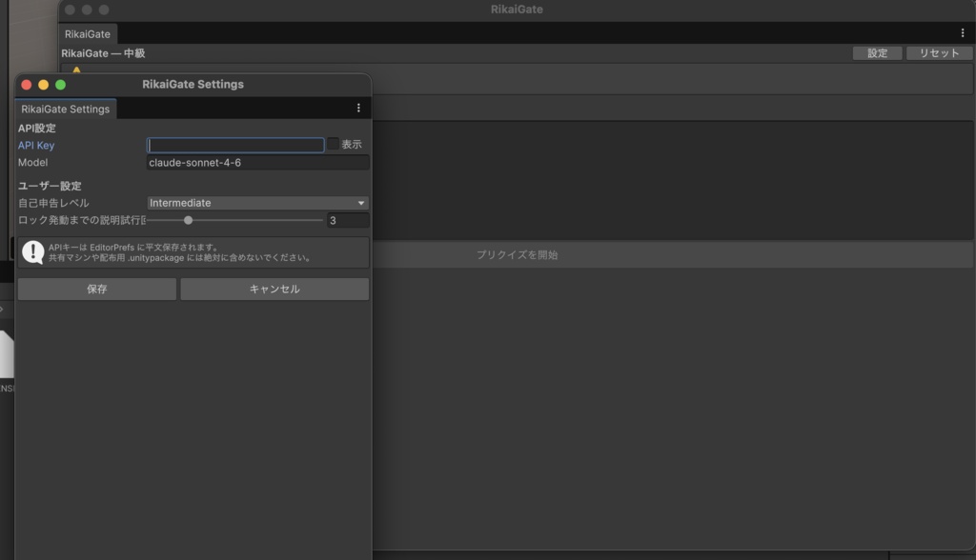Click the 保存 button

click(x=97, y=289)
